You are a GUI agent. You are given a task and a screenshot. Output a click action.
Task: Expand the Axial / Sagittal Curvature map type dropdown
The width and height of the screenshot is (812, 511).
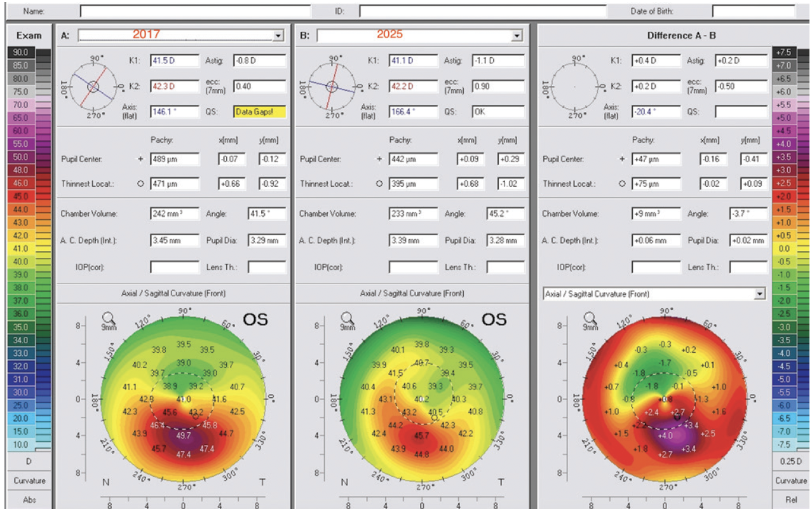(759, 294)
